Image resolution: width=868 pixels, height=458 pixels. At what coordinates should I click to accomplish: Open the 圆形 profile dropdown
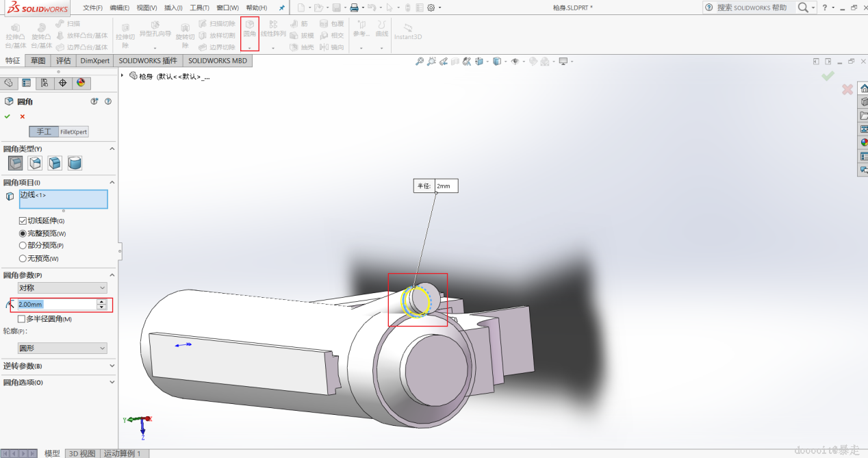[62, 348]
